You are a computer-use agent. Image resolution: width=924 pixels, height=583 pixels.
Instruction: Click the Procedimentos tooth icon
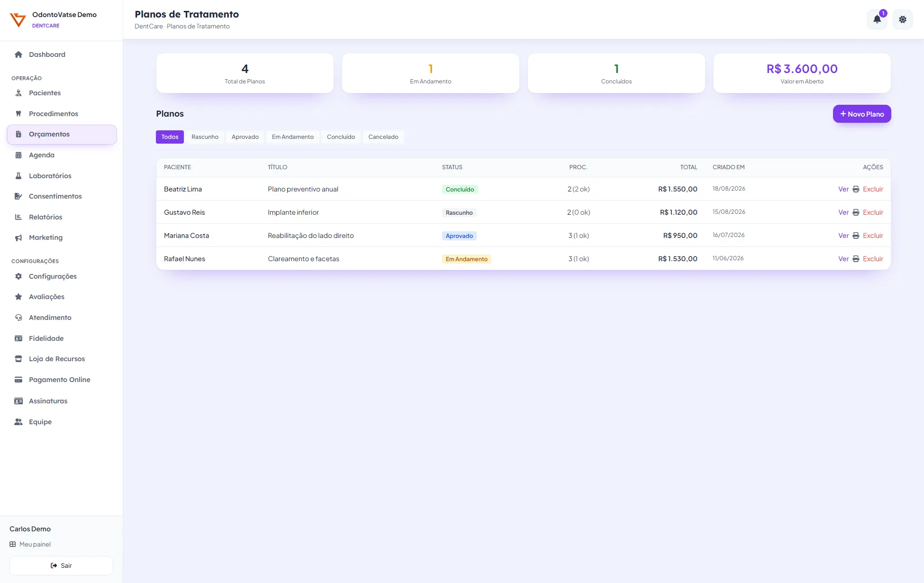point(18,114)
